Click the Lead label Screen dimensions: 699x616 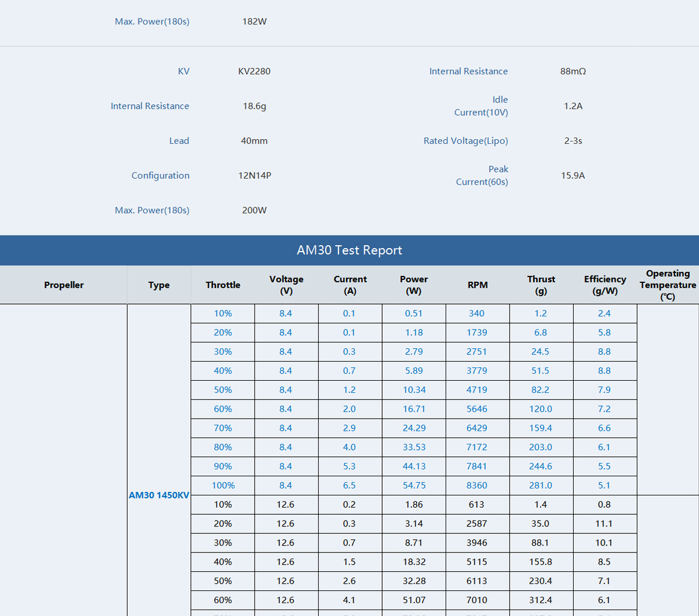pyautogui.click(x=179, y=141)
